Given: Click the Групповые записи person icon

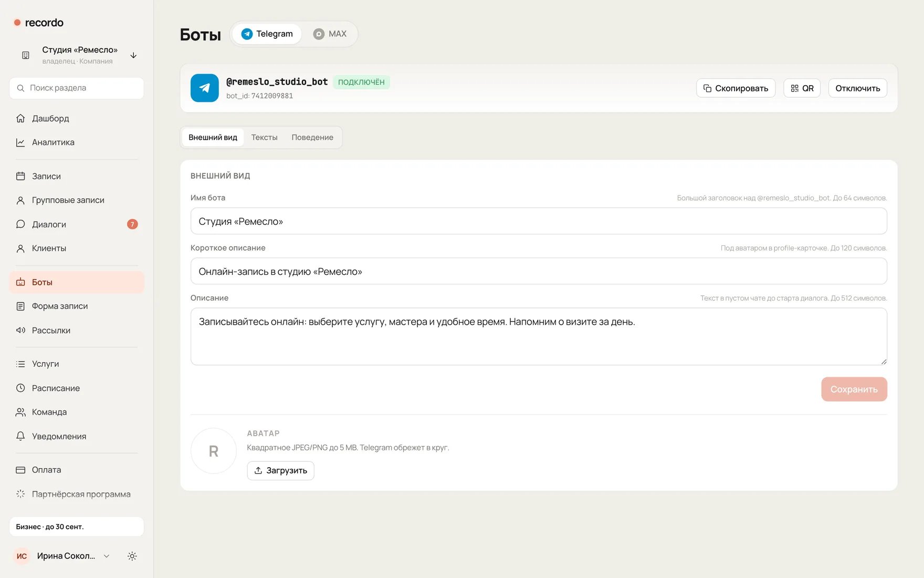Looking at the screenshot, I should pyautogui.click(x=20, y=200).
